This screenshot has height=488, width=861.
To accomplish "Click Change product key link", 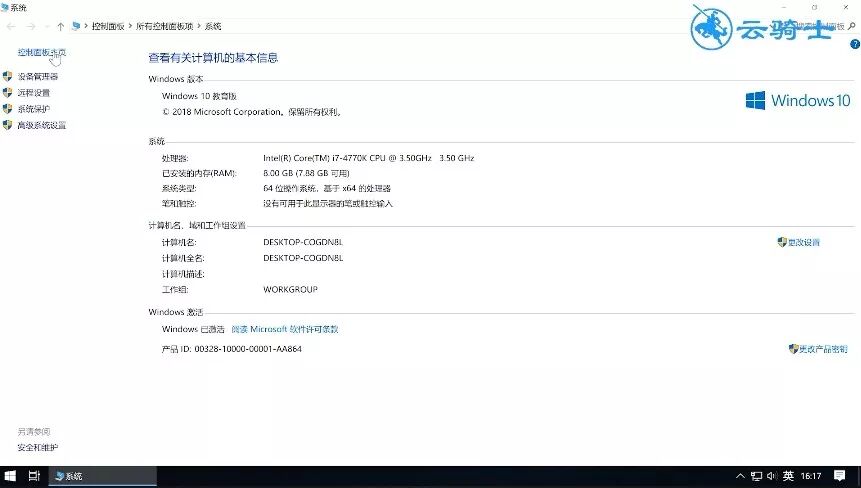I will click(823, 349).
